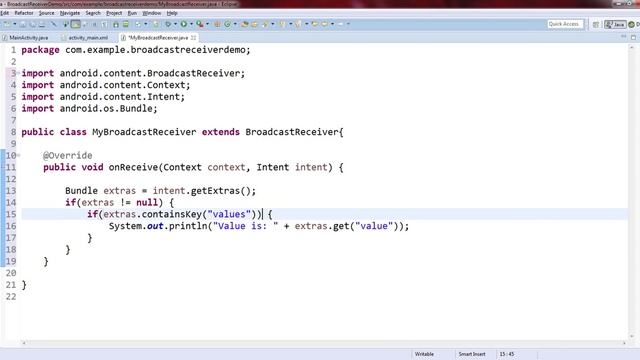
Task: Click the Search flashlight icon
Action: pos(265,24)
